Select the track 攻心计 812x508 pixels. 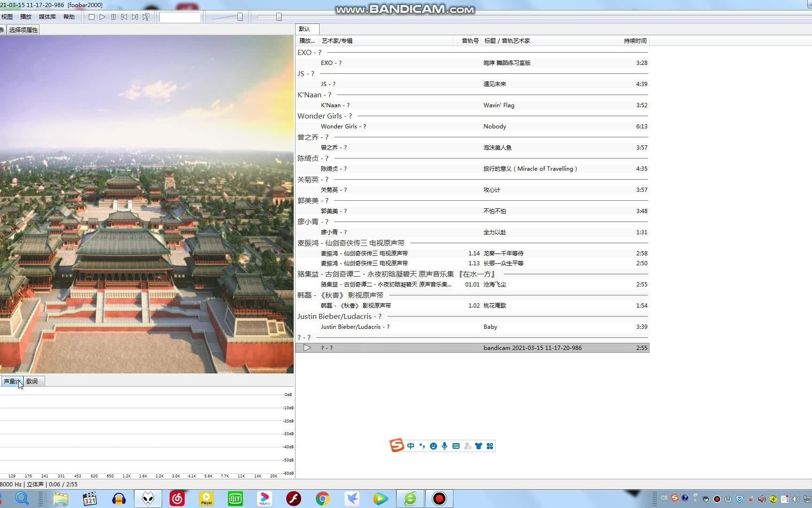pyautogui.click(x=472, y=190)
